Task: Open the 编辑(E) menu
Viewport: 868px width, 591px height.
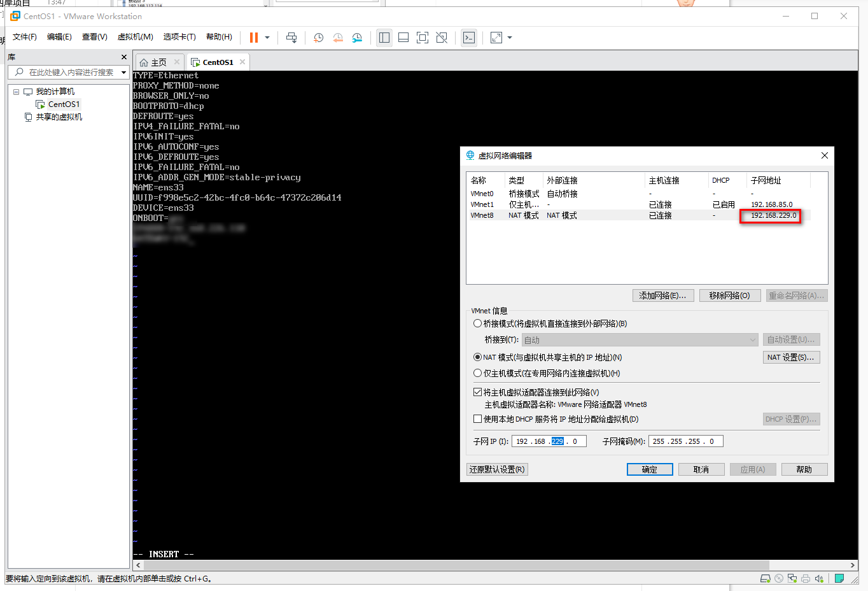Action: [59, 37]
